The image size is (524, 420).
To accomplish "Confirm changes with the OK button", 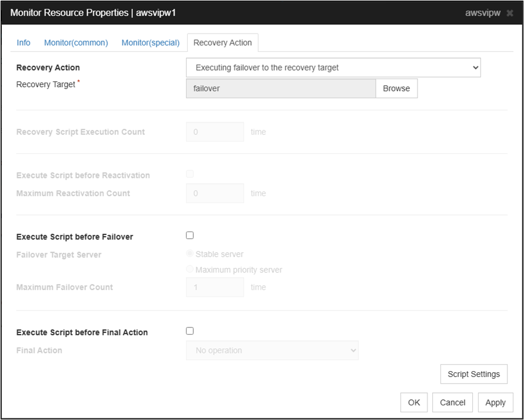I will (x=414, y=402).
